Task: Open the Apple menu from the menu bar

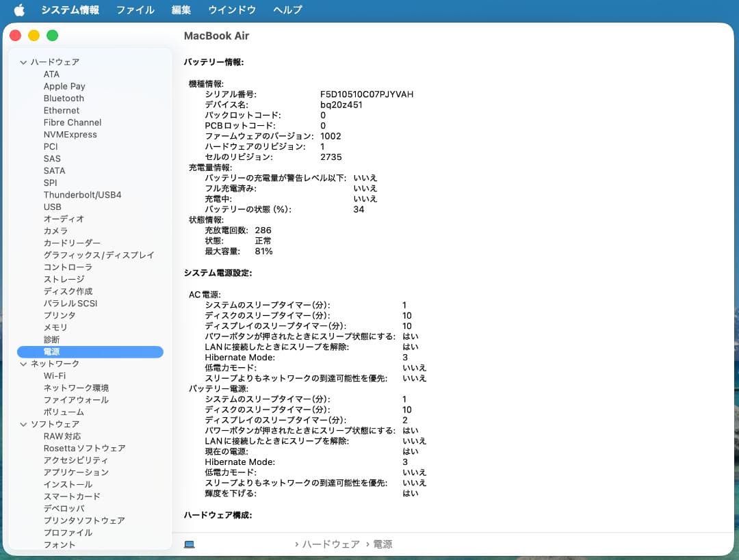Action: pos(18,10)
